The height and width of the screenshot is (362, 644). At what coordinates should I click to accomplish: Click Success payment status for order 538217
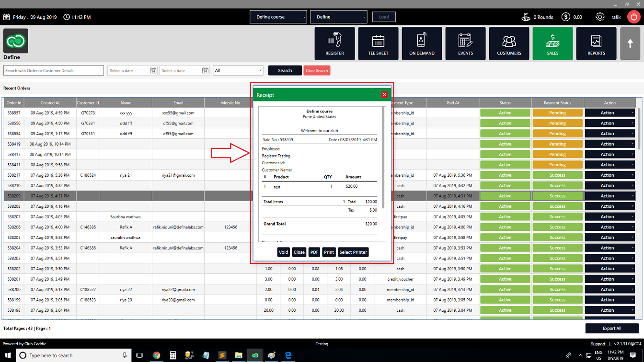557,175
